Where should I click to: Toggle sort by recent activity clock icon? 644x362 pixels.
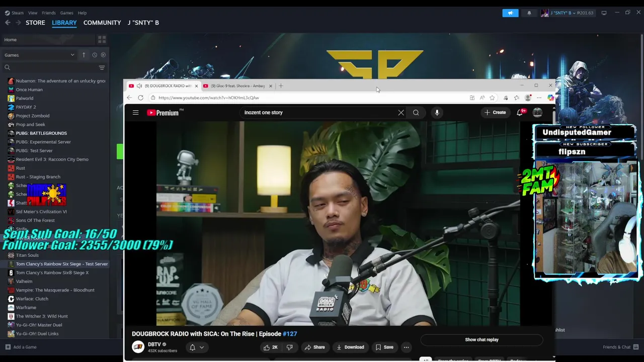[94, 55]
